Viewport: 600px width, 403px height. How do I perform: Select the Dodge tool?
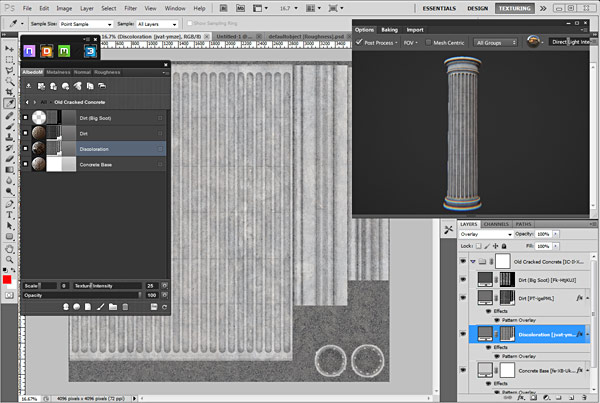(9, 191)
